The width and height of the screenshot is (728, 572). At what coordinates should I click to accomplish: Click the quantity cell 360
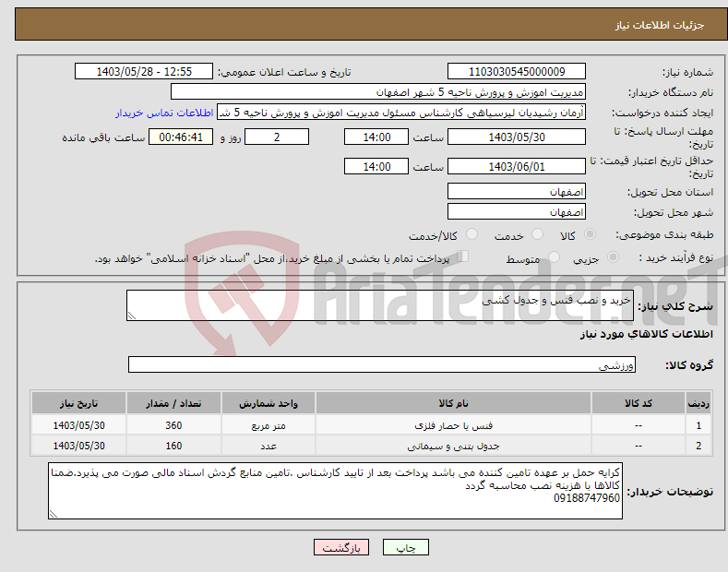pyautogui.click(x=173, y=425)
